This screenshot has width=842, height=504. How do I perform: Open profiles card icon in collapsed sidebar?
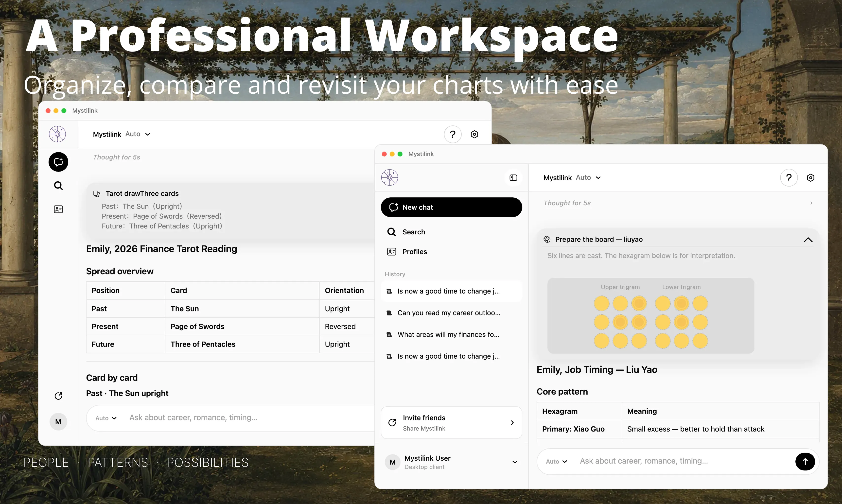[58, 209]
